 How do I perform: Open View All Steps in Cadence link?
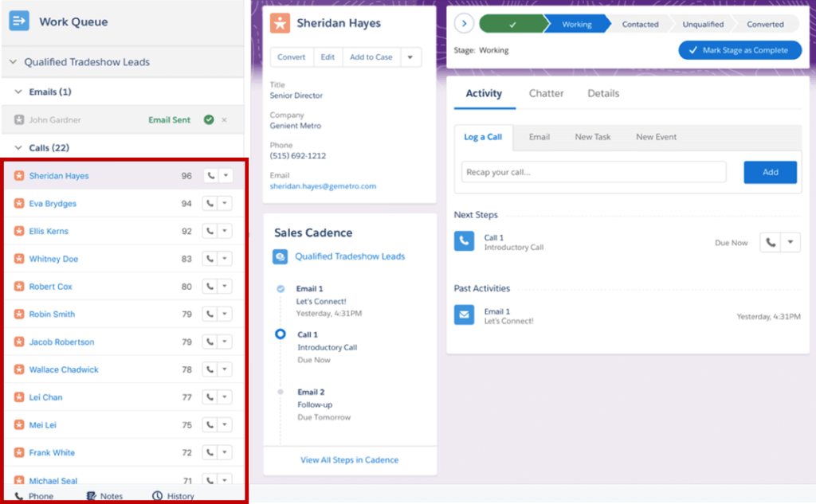349,459
